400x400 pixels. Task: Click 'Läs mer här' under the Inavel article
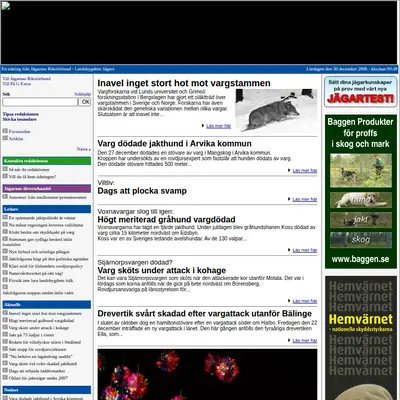pos(219,126)
